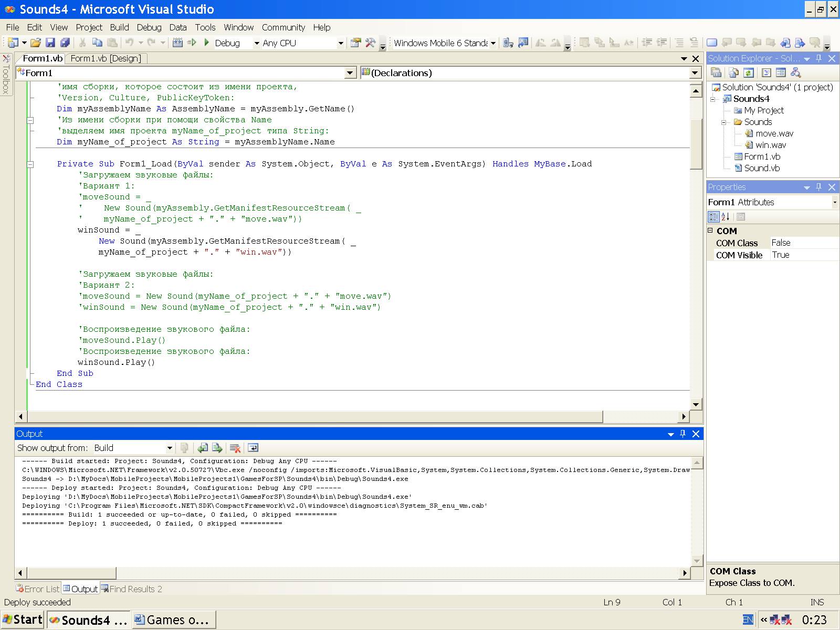
Task: Click the Start Debugging green play icon
Action: point(207,43)
